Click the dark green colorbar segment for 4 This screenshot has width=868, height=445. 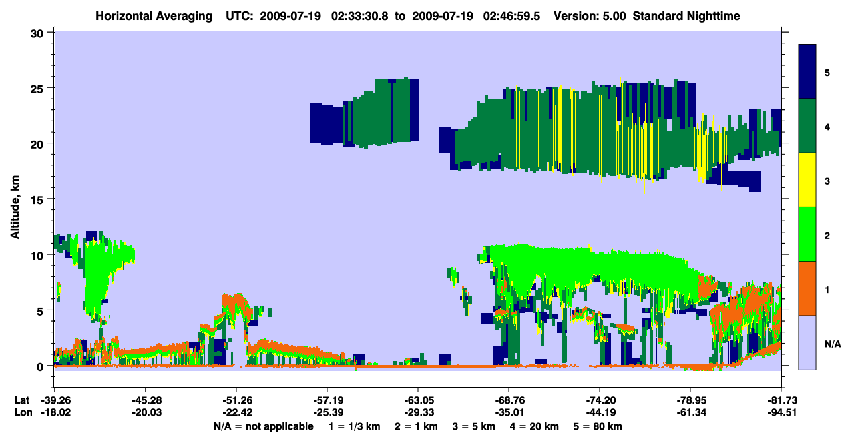coord(807,126)
